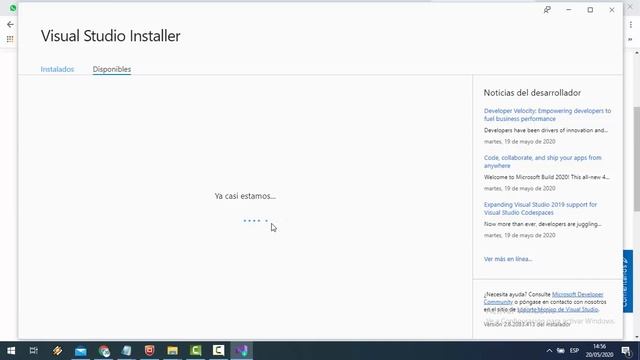Open the Visual Studio support site link
This screenshot has height=360, width=640.
558,309
